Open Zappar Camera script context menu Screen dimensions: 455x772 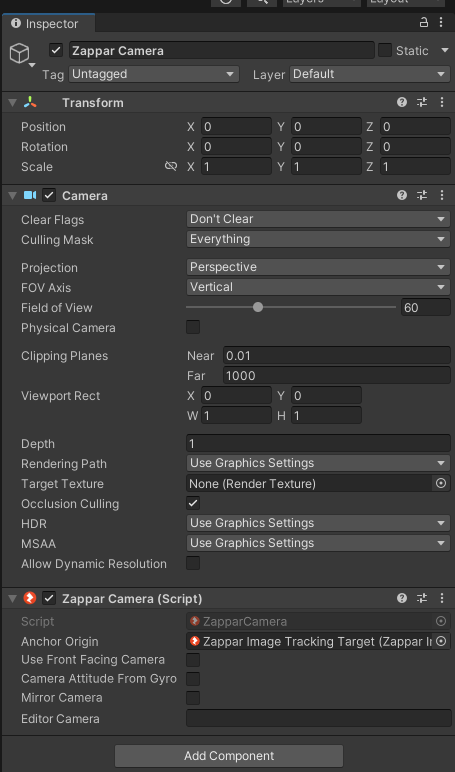pyautogui.click(x=441, y=598)
